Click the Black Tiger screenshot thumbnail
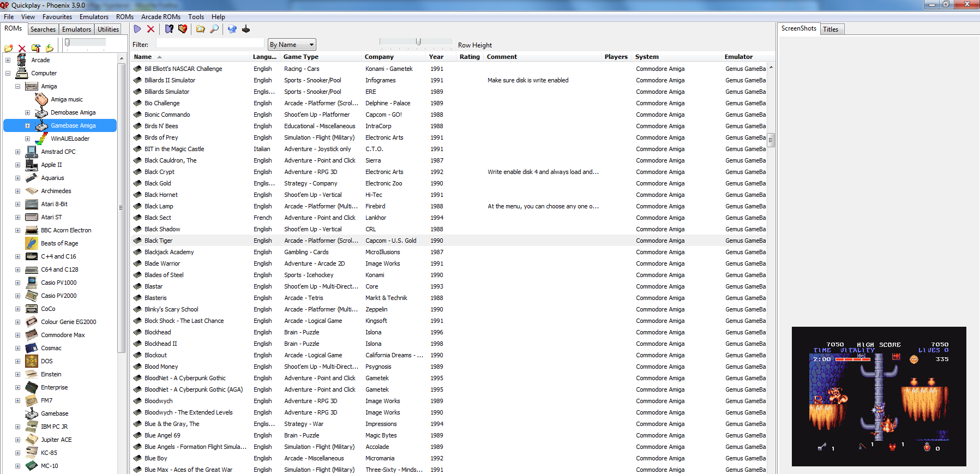 (879, 397)
